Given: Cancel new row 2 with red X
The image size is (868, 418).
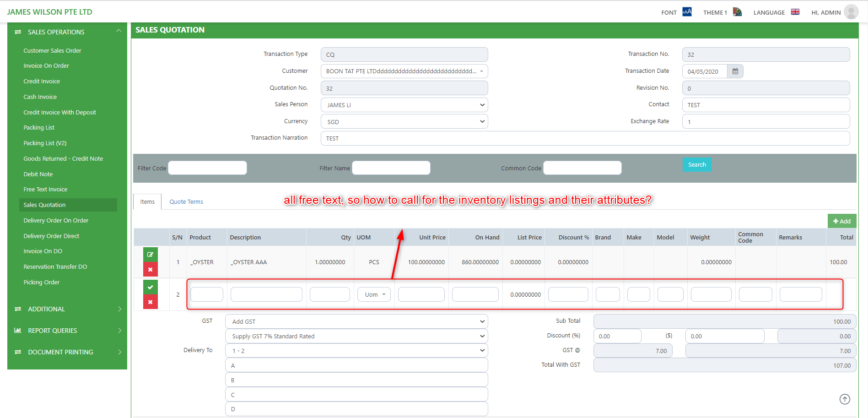Looking at the screenshot, I should coord(150,302).
